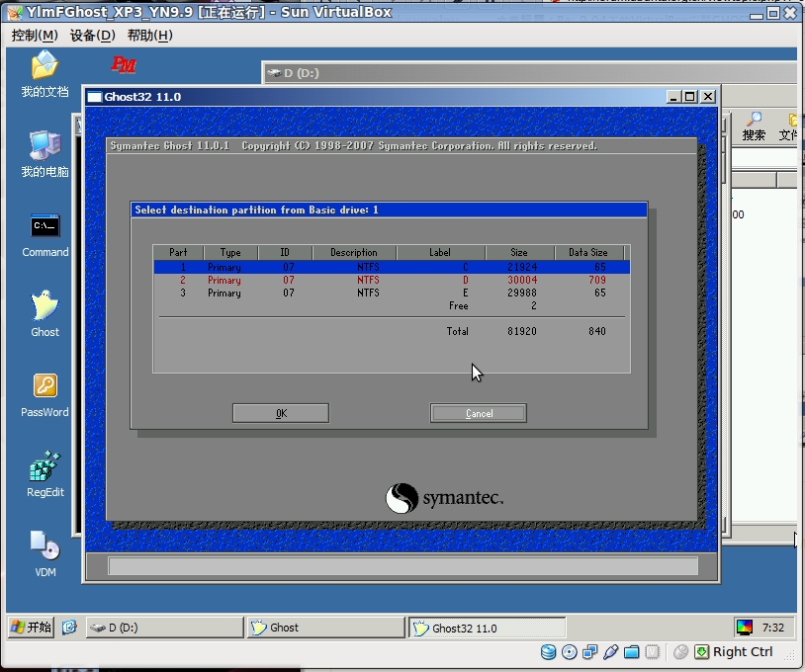The image size is (805, 672).
Task: Select partition 1 row labeled C
Action: pyautogui.click(x=392, y=267)
